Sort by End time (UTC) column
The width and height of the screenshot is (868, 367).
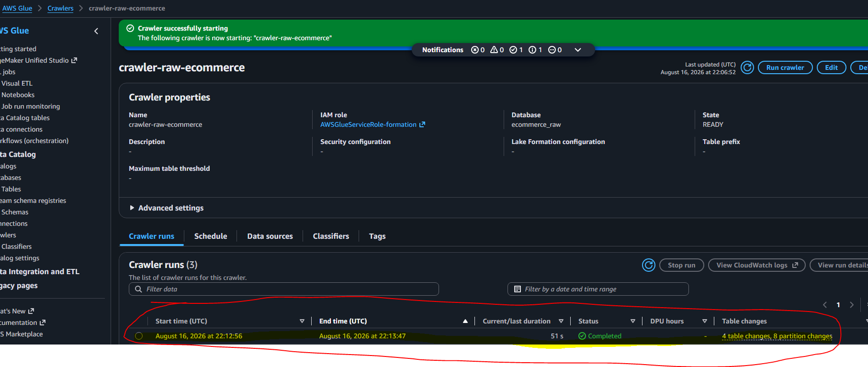tap(465, 321)
